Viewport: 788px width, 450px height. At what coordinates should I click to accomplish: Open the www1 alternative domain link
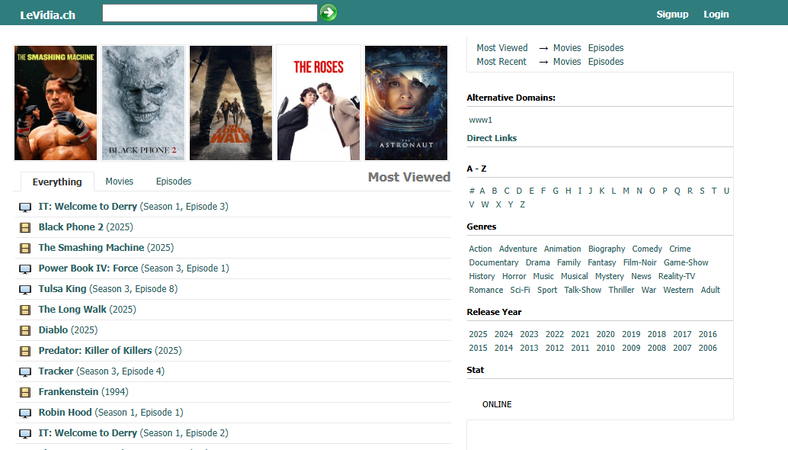tap(480, 120)
